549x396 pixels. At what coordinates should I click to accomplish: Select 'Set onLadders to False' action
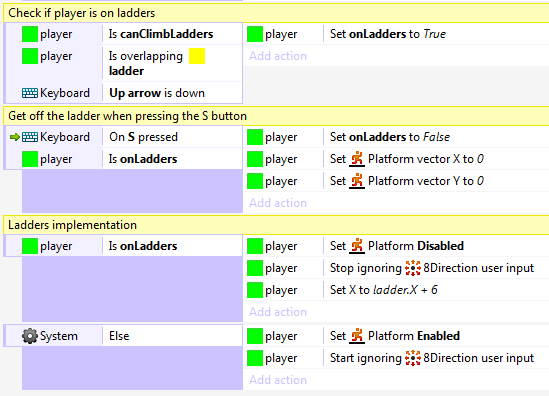pyautogui.click(x=390, y=137)
